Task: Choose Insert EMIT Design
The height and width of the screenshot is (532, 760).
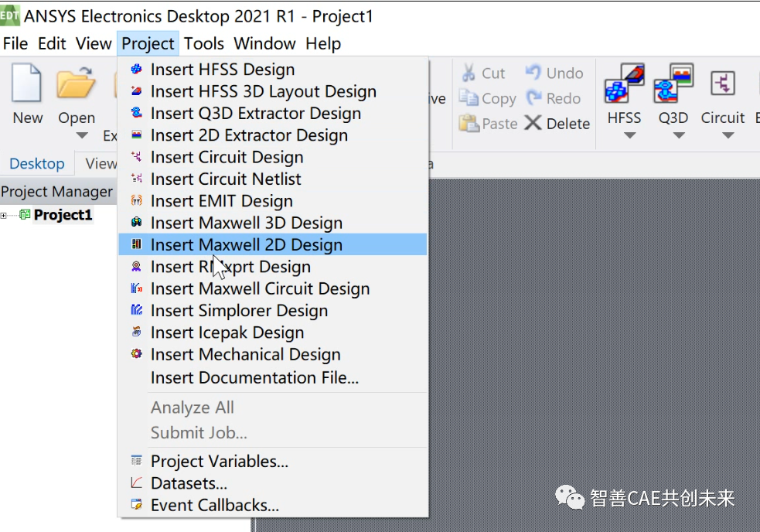Action: [273, 200]
